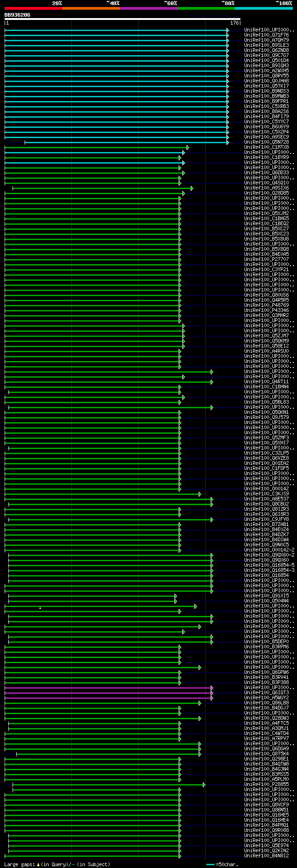
Task: Click the UniRef100_P27707 label
Action: point(266,260)
